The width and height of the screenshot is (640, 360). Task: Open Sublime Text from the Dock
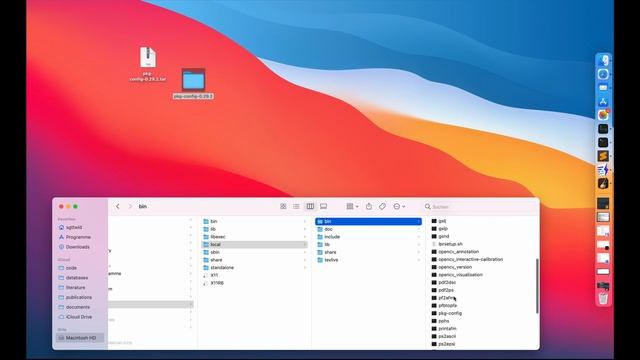tap(603, 156)
